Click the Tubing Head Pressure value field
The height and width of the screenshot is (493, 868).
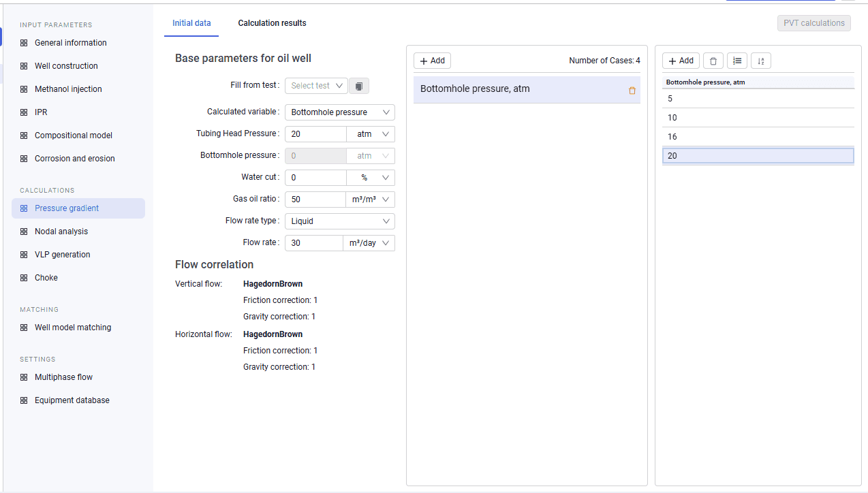tap(315, 134)
